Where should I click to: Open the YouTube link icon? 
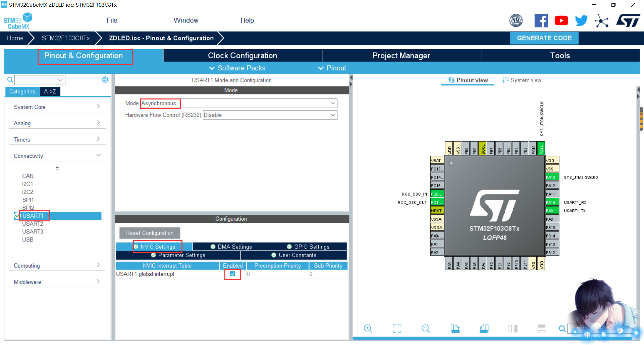tap(561, 21)
